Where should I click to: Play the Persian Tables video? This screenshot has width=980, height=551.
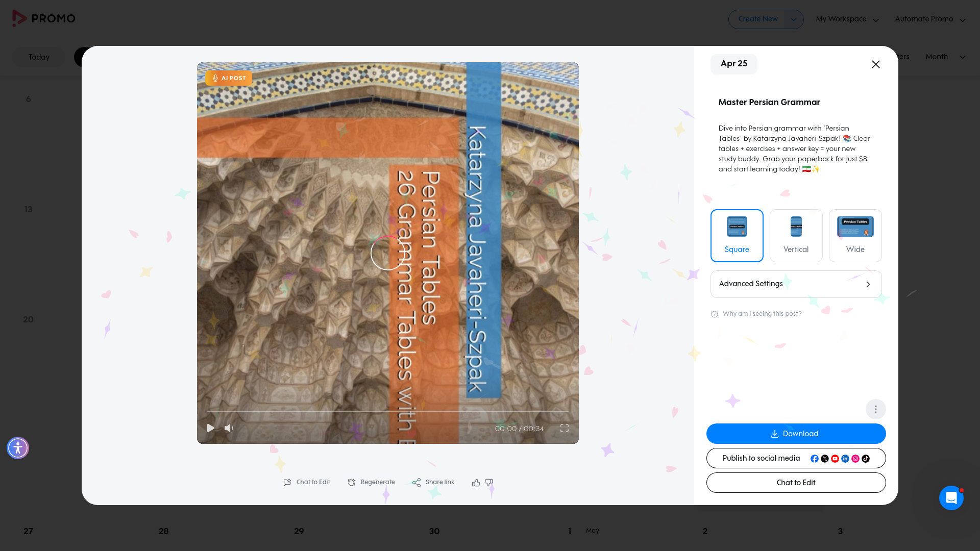pos(210,428)
